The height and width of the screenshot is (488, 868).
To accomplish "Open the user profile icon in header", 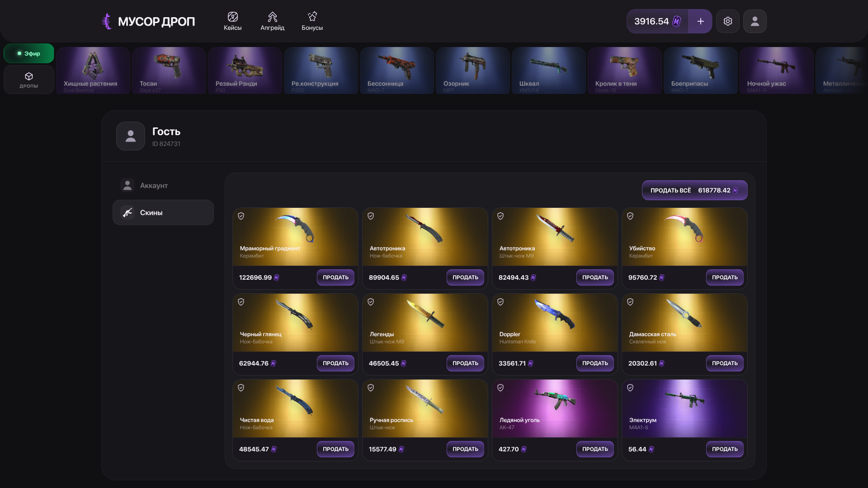I will click(755, 21).
